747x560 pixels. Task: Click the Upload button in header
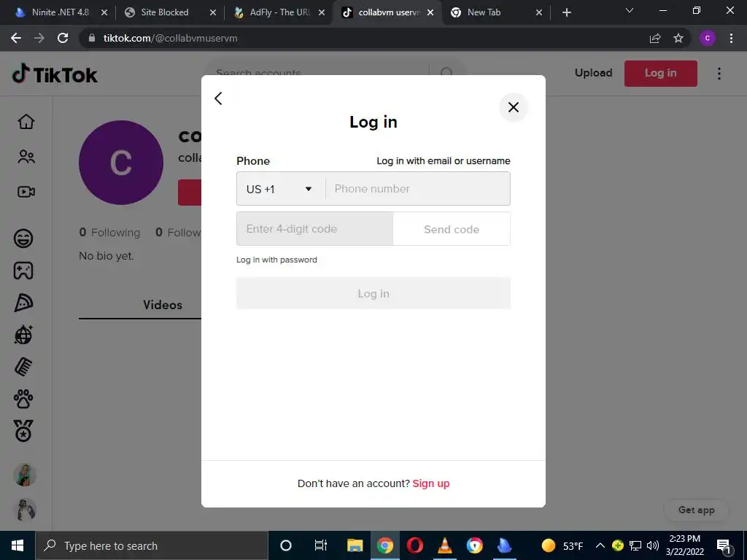593,73
